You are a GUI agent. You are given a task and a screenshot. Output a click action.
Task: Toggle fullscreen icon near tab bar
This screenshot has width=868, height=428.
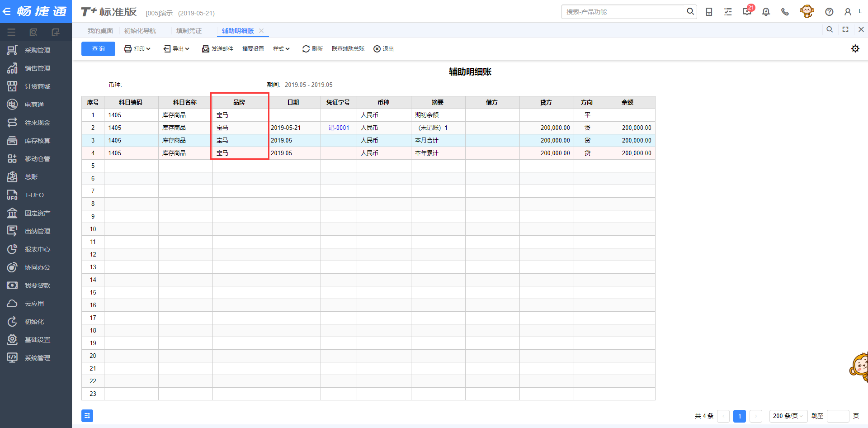845,29
